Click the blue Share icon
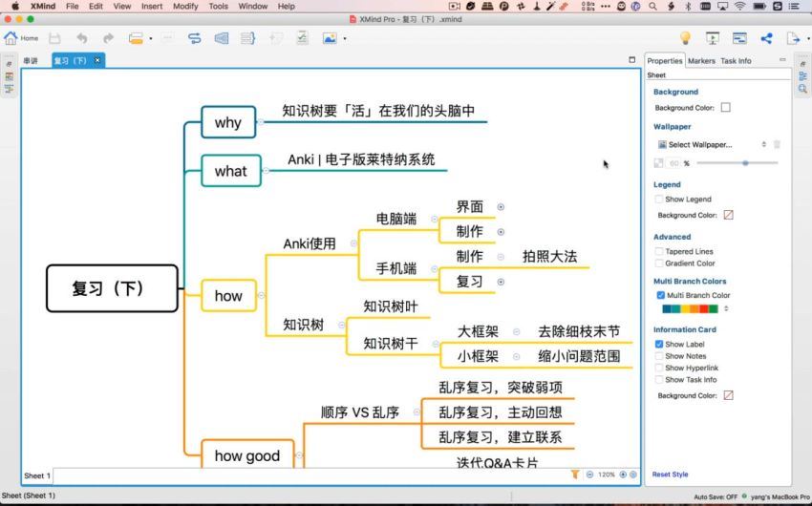 766,38
